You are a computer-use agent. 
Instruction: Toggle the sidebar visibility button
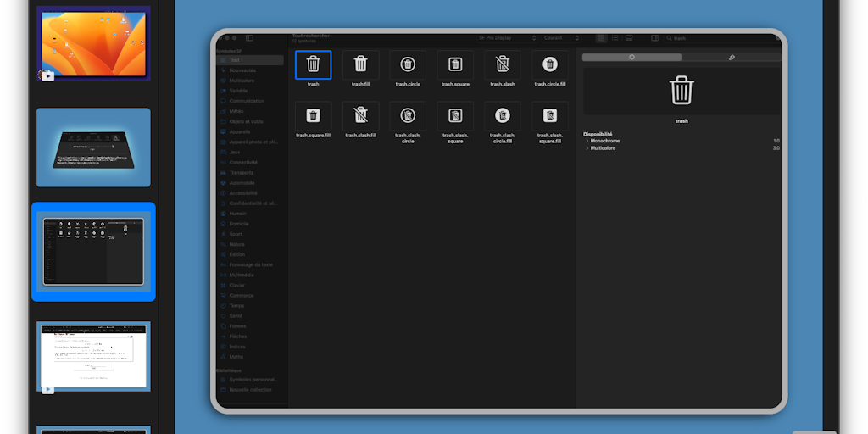(249, 38)
